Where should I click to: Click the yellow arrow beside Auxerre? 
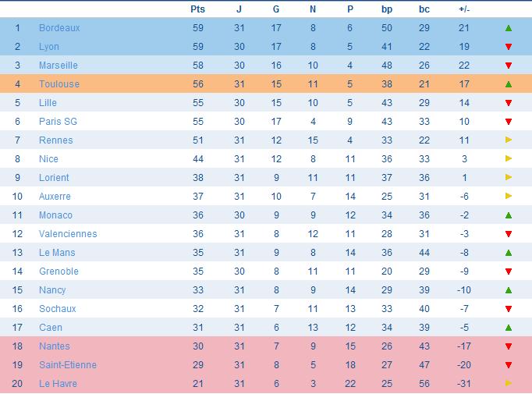pyautogui.click(x=509, y=197)
